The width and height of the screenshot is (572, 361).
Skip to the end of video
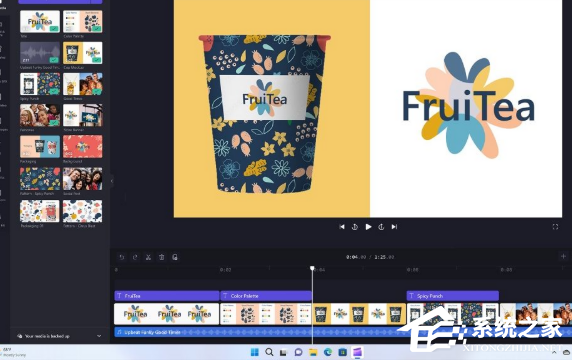394,227
